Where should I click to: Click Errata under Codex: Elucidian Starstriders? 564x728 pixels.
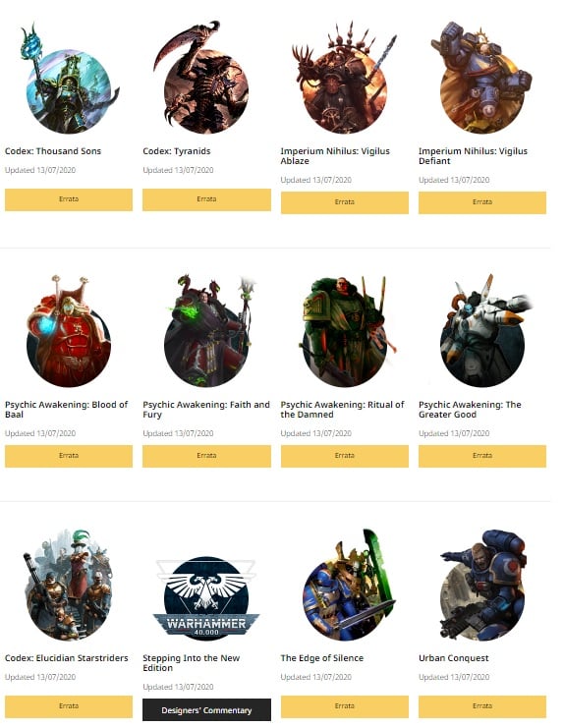69,706
